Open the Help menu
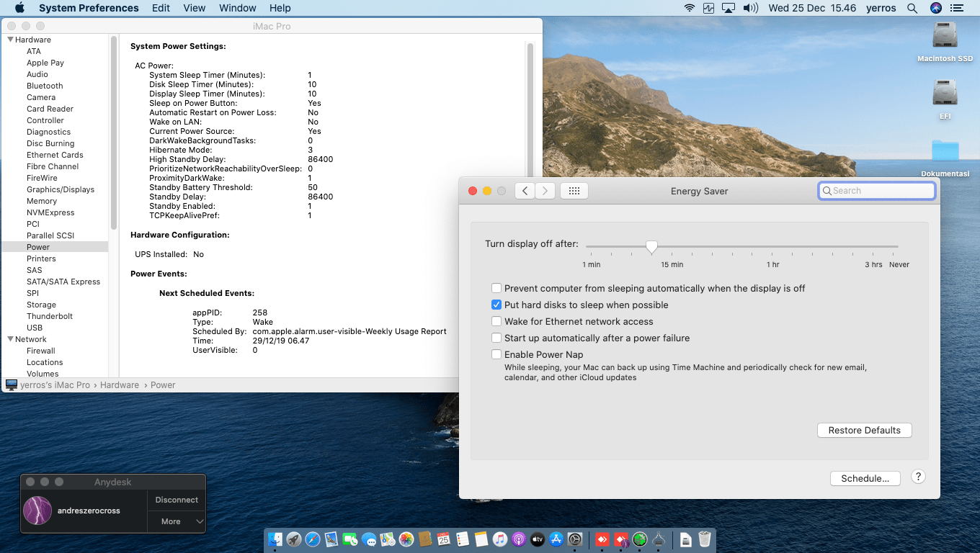980x553 pixels. tap(280, 8)
